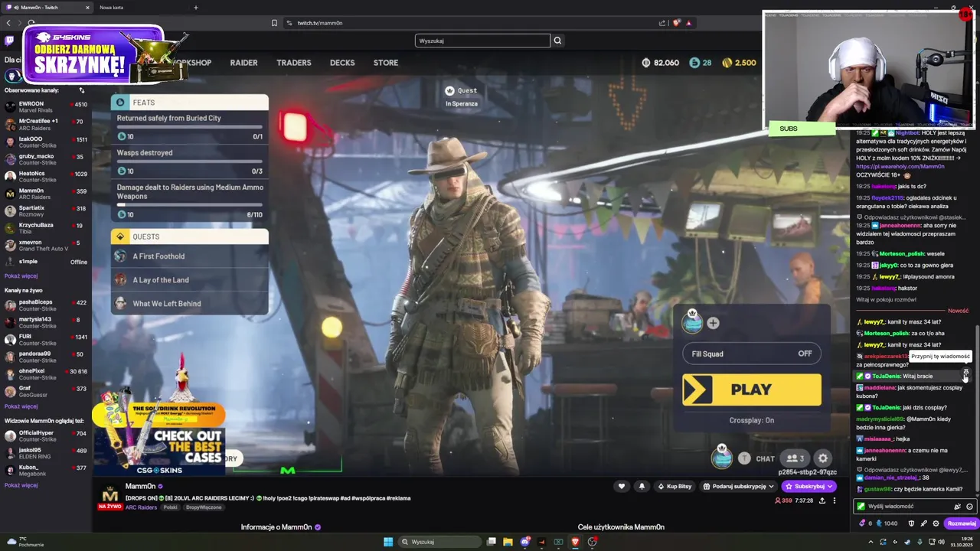Open the Brave shields icon
The width and height of the screenshot is (980, 551).
tap(676, 23)
